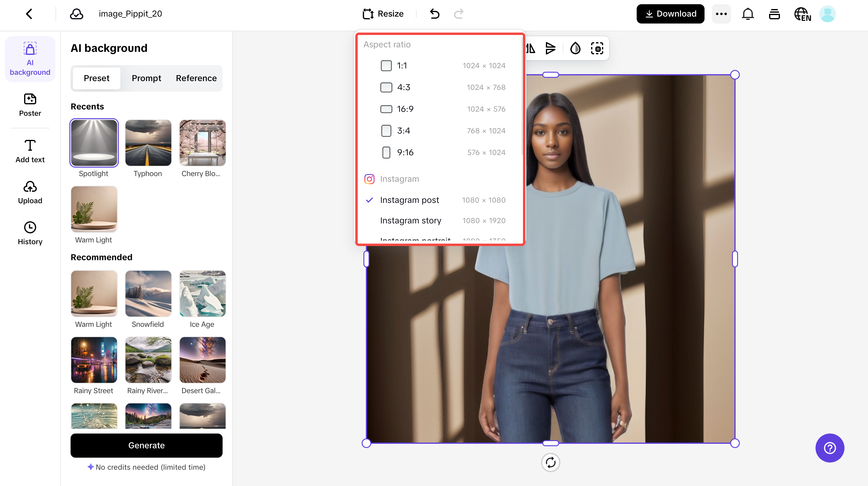
Task: Switch to the Reference tab
Action: click(196, 78)
